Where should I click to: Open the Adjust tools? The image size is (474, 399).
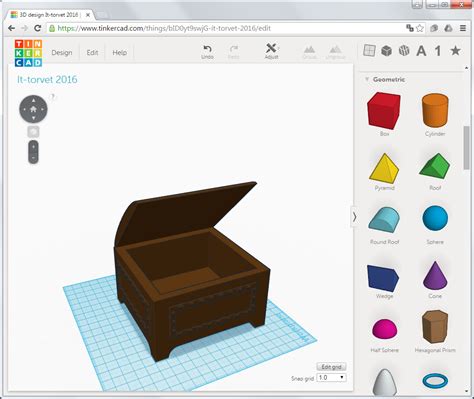click(271, 51)
